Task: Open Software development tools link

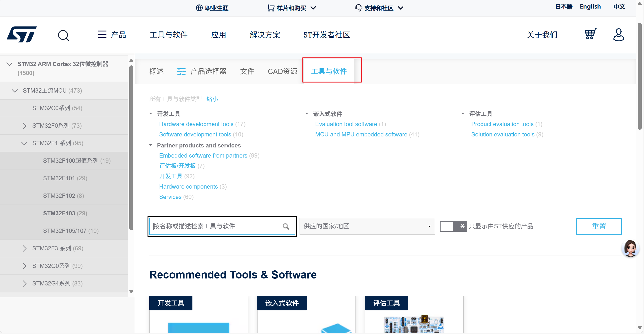Action: coord(195,134)
